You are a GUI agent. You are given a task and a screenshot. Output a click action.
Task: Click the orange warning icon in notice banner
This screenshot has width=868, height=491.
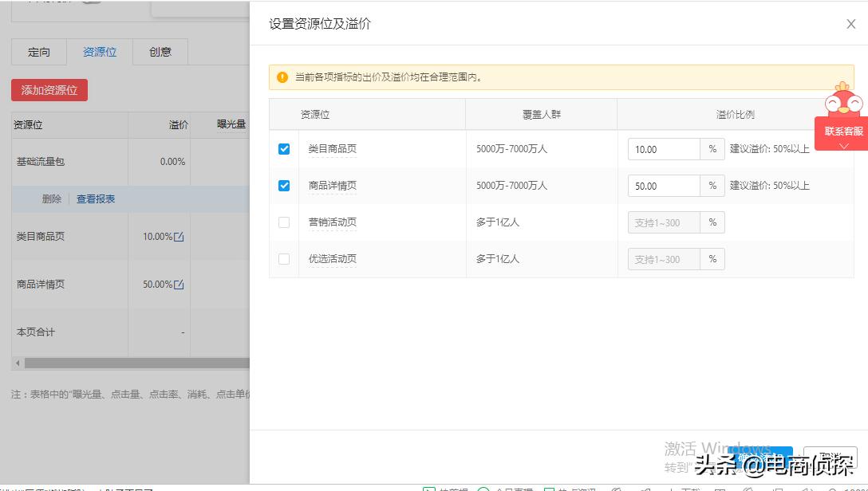[x=281, y=77]
